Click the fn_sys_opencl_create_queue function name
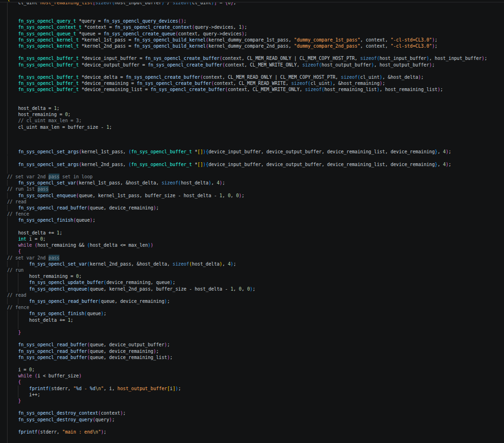This screenshot has width=504, height=443. point(140,34)
